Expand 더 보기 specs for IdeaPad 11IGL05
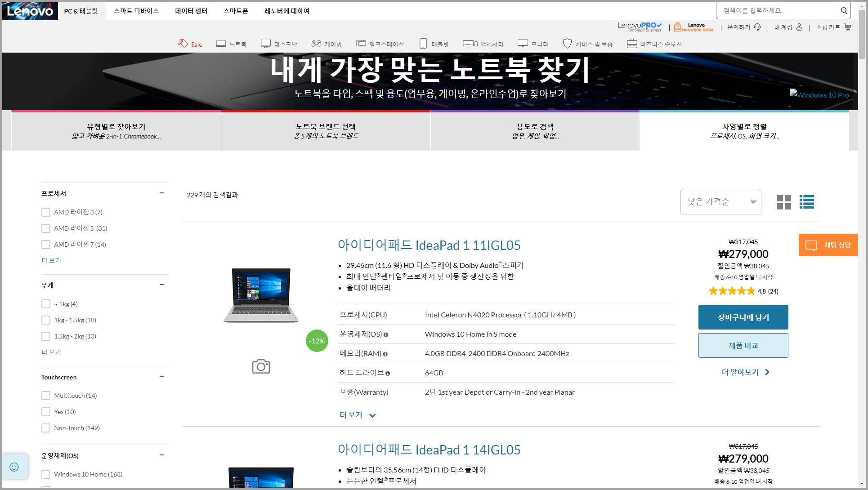The image size is (868, 490). (x=357, y=415)
